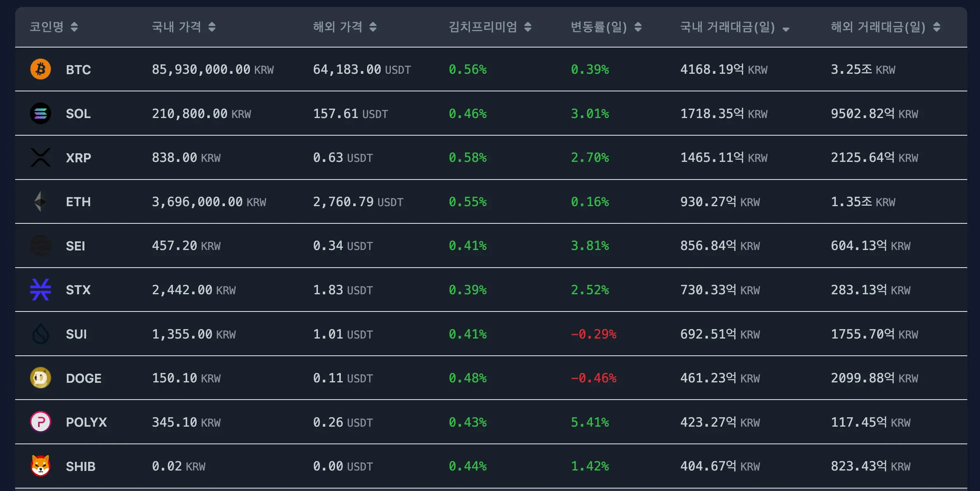Click the 해외 거래대금(일) column header
980x491 pixels.
click(878, 27)
